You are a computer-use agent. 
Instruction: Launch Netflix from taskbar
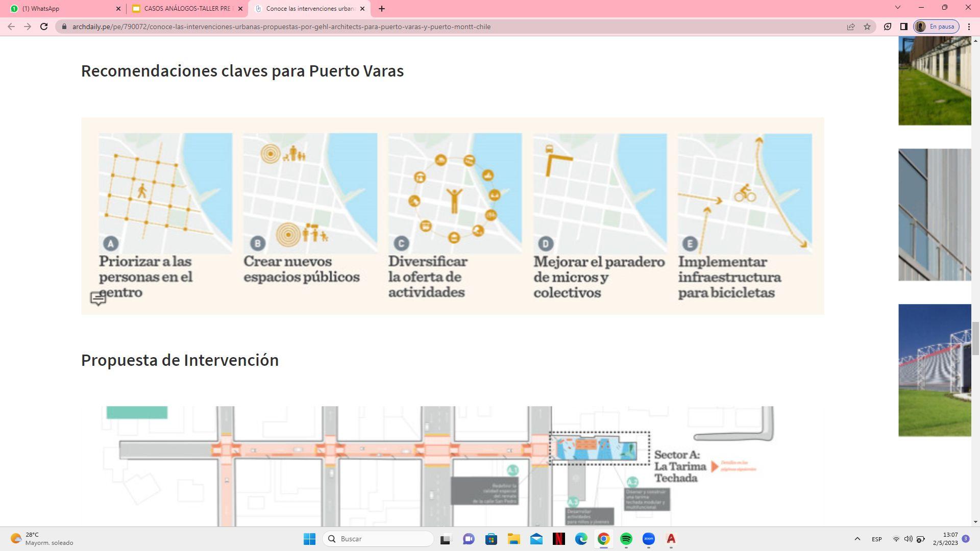point(558,539)
